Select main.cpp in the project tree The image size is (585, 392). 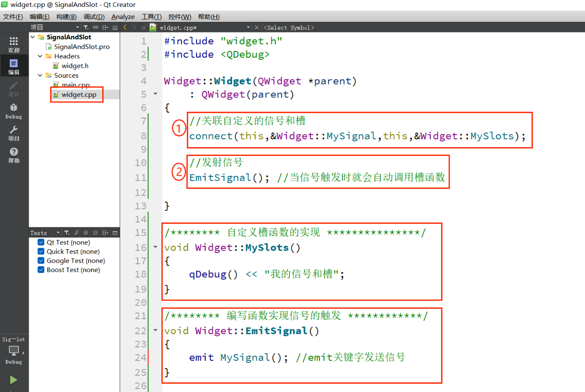(75, 85)
